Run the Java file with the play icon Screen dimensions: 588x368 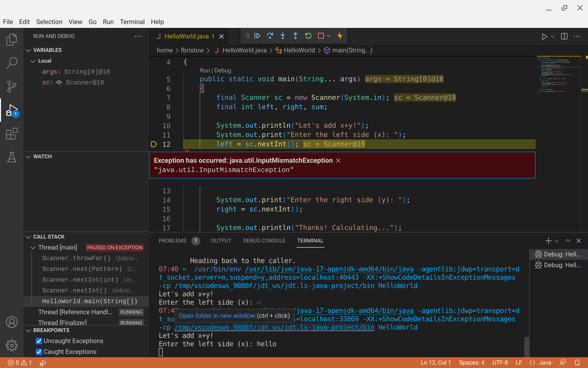tap(544, 36)
